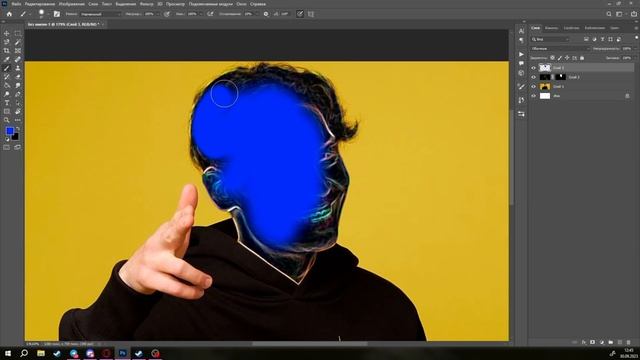
Task: Open brush smoothing options gear
Action: pos(266,14)
